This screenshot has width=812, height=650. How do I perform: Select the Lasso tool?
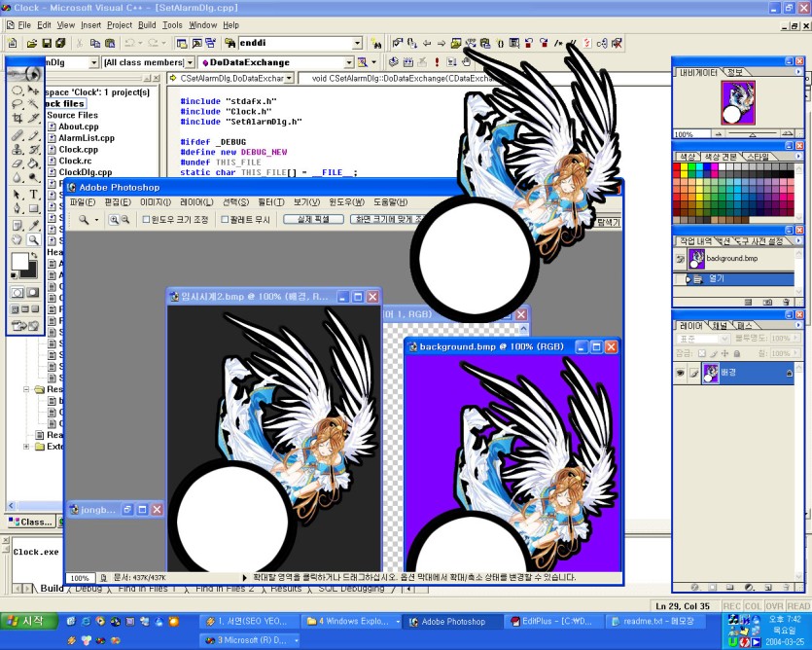(x=18, y=104)
